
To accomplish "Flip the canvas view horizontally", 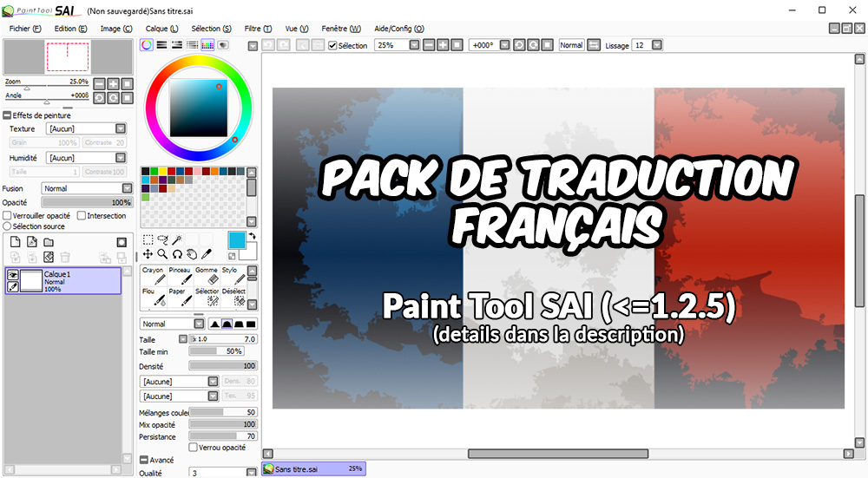I will [x=594, y=45].
